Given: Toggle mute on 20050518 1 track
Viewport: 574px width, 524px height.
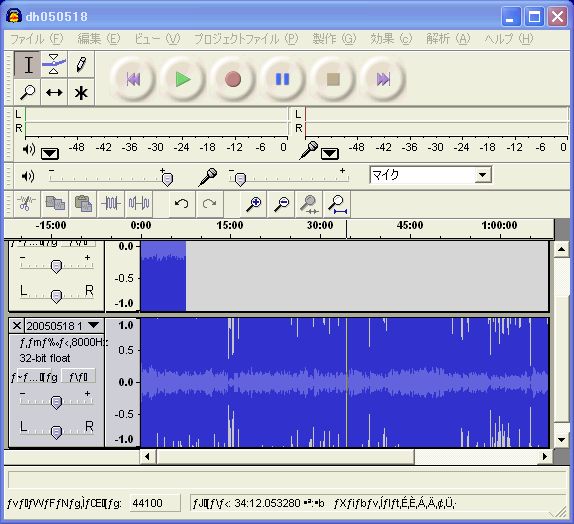Looking at the screenshot, I should (34, 376).
